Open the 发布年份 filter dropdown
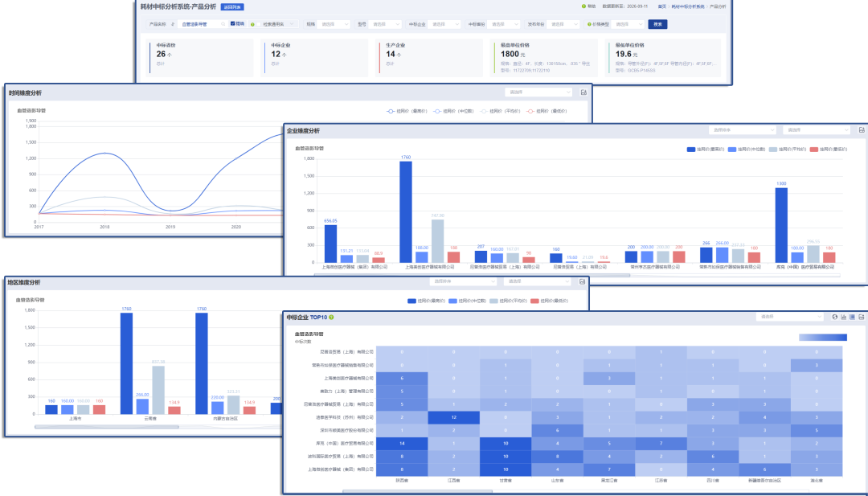The image size is (868, 496). (563, 24)
